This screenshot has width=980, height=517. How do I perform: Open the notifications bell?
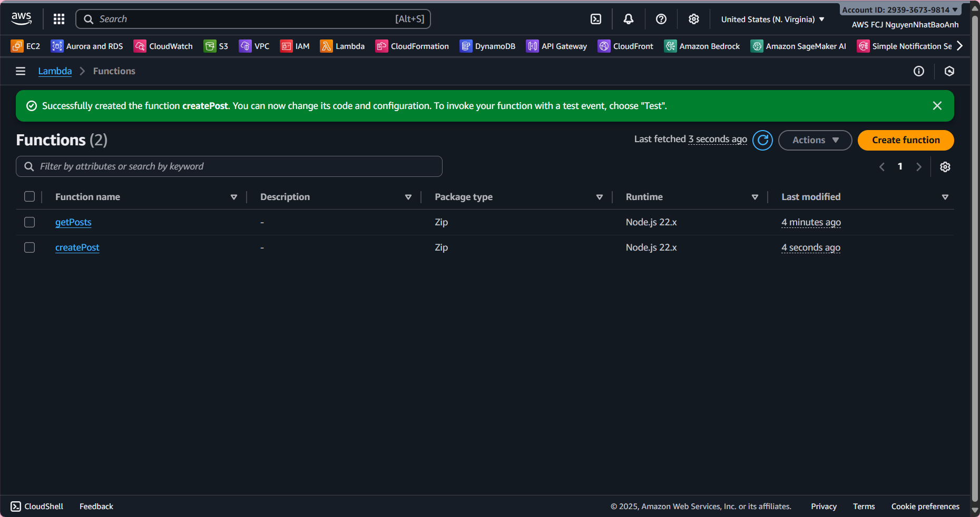[x=628, y=19]
